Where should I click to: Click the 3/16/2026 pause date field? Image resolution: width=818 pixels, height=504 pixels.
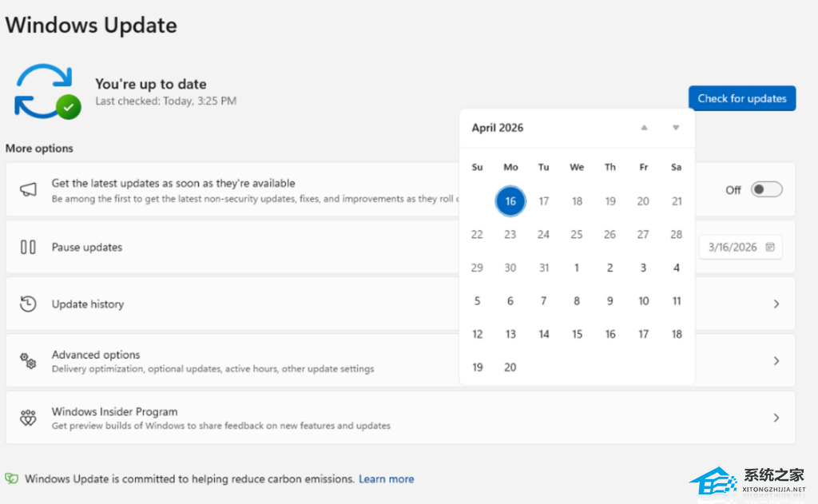coord(741,247)
